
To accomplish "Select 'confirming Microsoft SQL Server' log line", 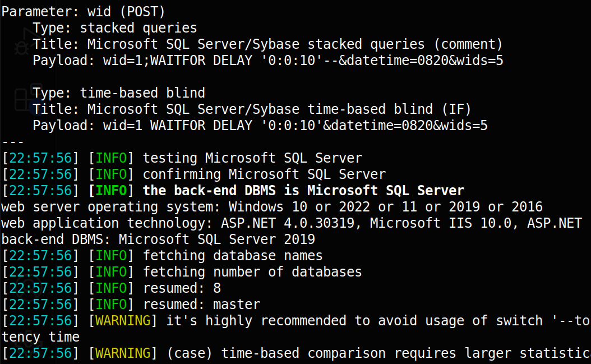I will [x=194, y=174].
